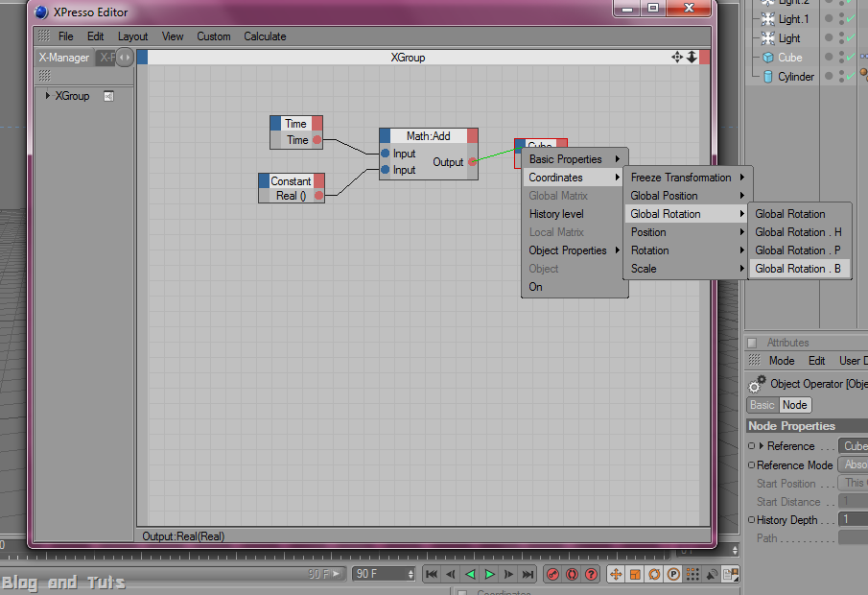Image resolution: width=868 pixels, height=595 pixels.
Task: Toggle the rotation keyframe orange icon
Action: click(654, 575)
